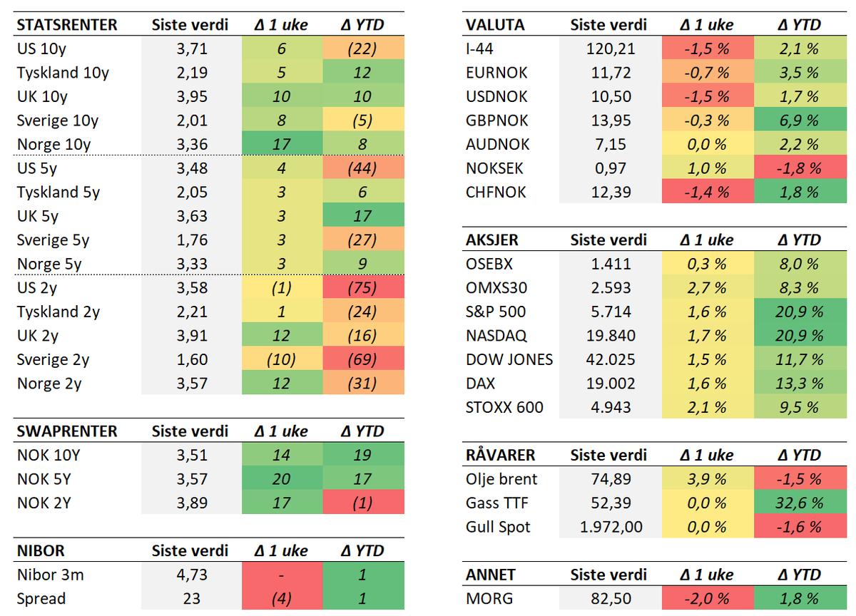Click the EURNOK last value 11,72
Viewport: 856px width, 616px height.
click(x=608, y=73)
